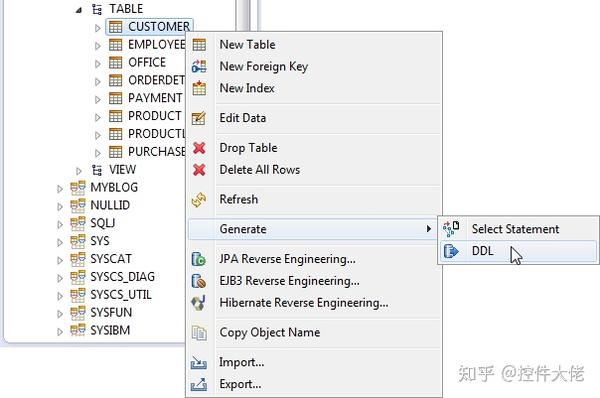Select the PAYMENT table in the tree

pos(155,98)
